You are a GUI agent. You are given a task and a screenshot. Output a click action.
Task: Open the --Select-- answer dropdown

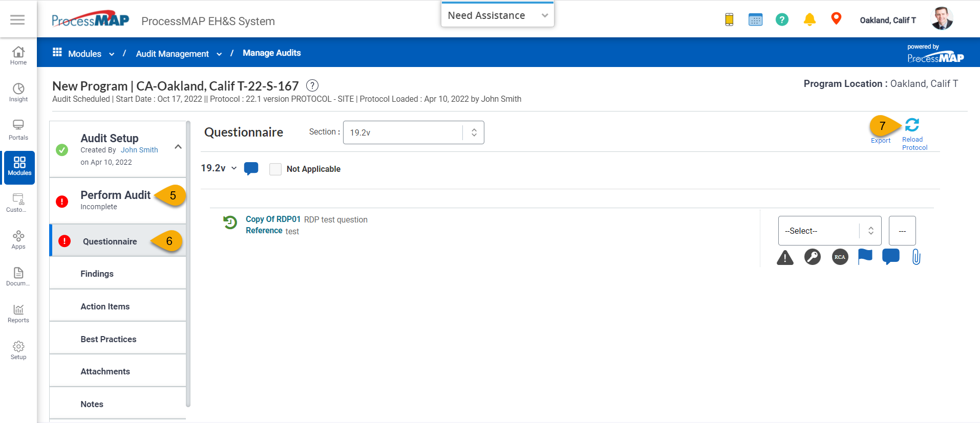pos(829,231)
